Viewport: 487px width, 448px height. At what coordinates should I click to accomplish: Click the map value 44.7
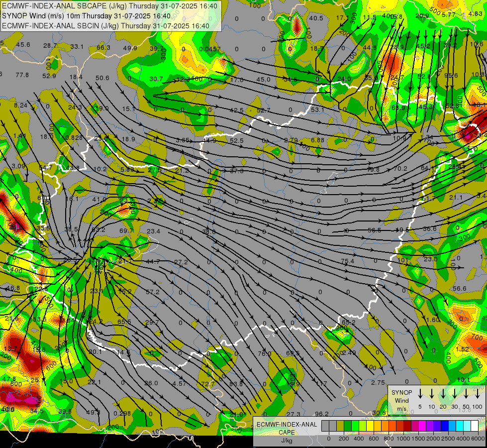(x=153, y=261)
